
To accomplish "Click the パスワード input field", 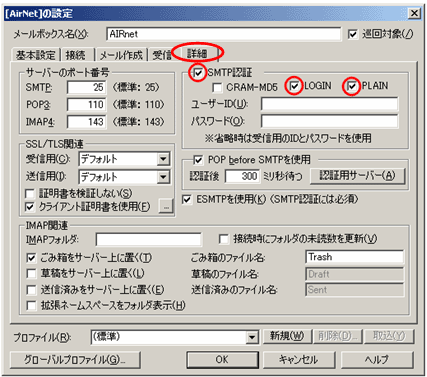I will click(329, 121).
